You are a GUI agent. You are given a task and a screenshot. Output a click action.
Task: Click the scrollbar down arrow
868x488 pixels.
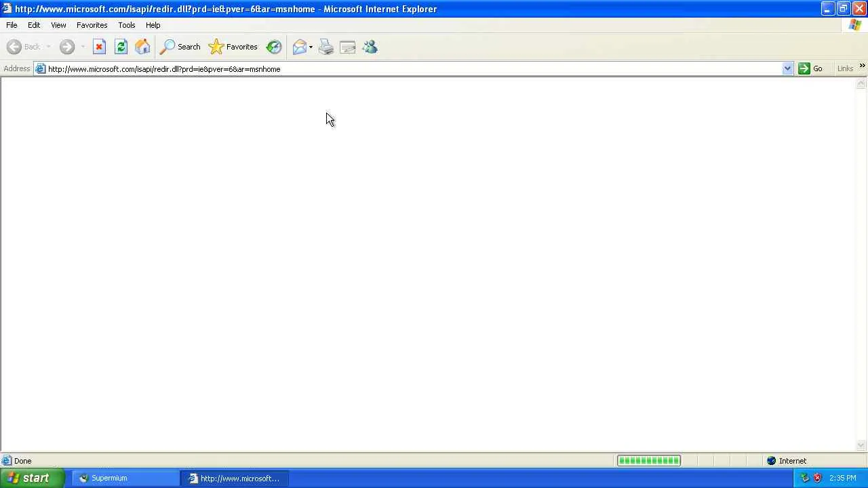(861, 445)
